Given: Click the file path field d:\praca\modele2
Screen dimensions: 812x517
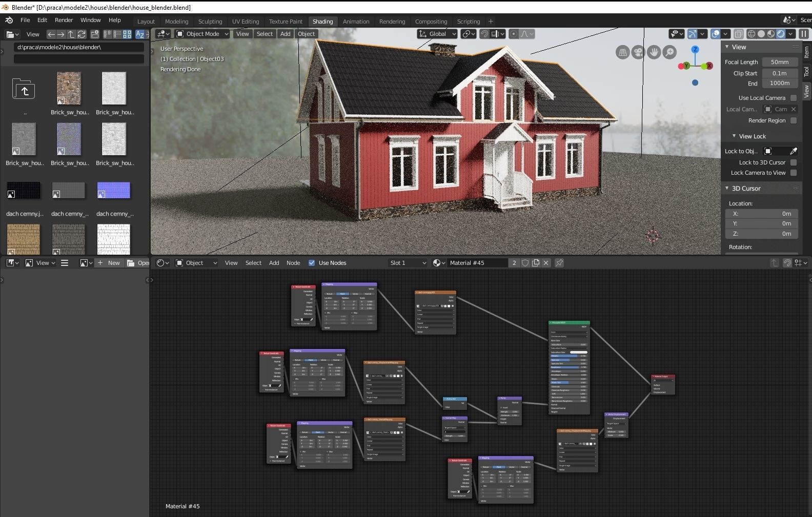Looking at the screenshot, I should (x=79, y=47).
